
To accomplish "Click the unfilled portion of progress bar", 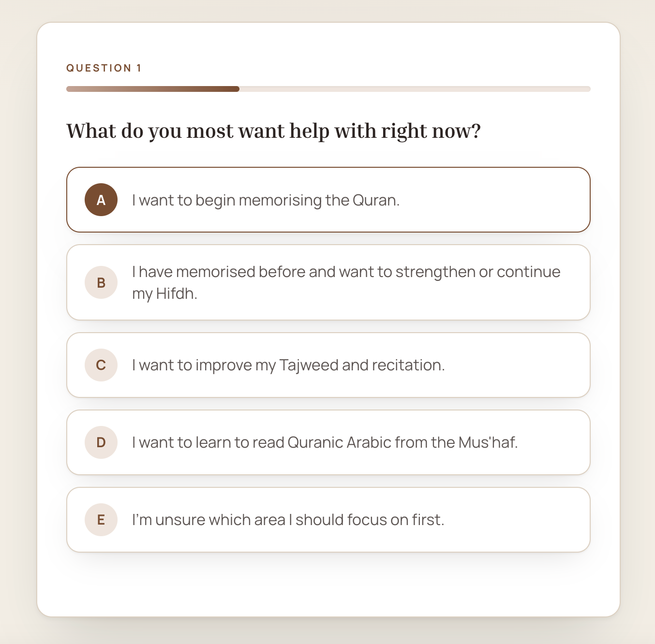I will click(x=415, y=89).
